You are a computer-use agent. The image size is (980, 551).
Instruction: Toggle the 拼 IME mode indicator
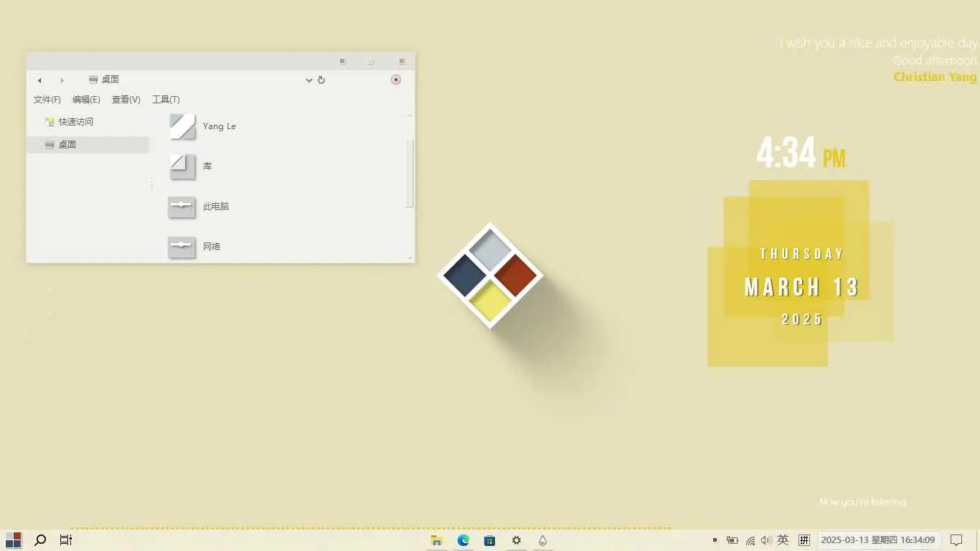[x=804, y=540]
